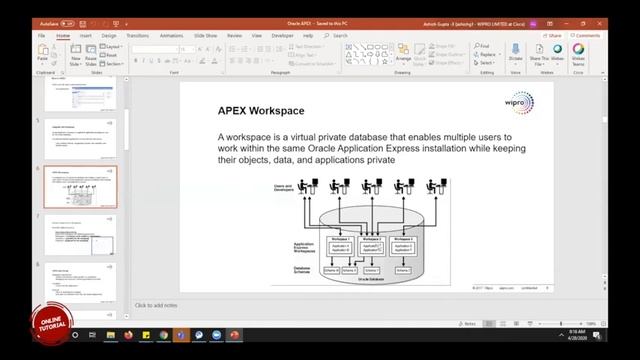Screen dimensions: 640x360
Task: Open the font size dropdown
Action: click(x=193, y=49)
